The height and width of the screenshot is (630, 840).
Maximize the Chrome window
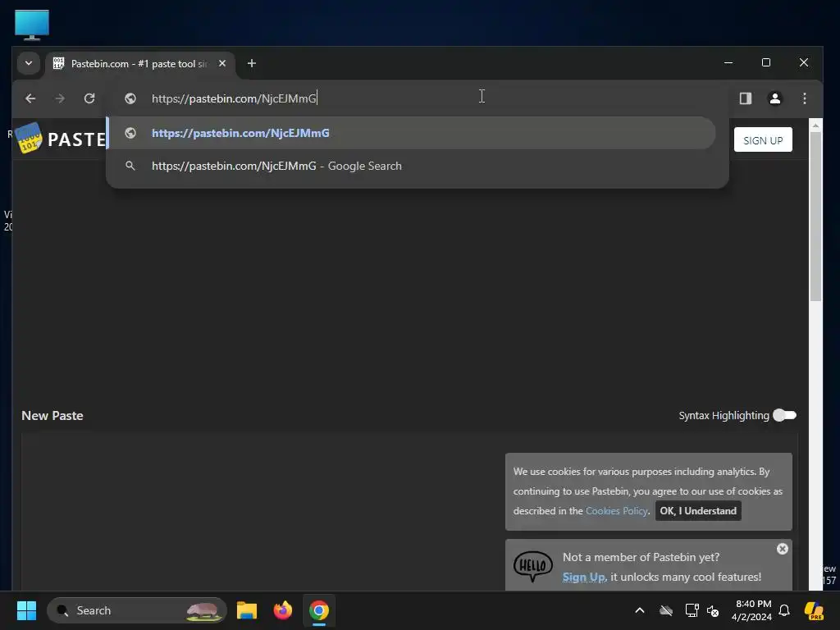(766, 62)
